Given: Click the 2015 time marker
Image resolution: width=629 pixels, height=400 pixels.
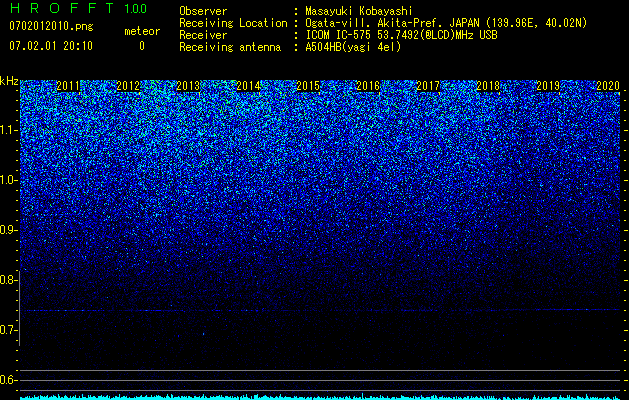Looking at the screenshot, I should pyautogui.click(x=308, y=86).
